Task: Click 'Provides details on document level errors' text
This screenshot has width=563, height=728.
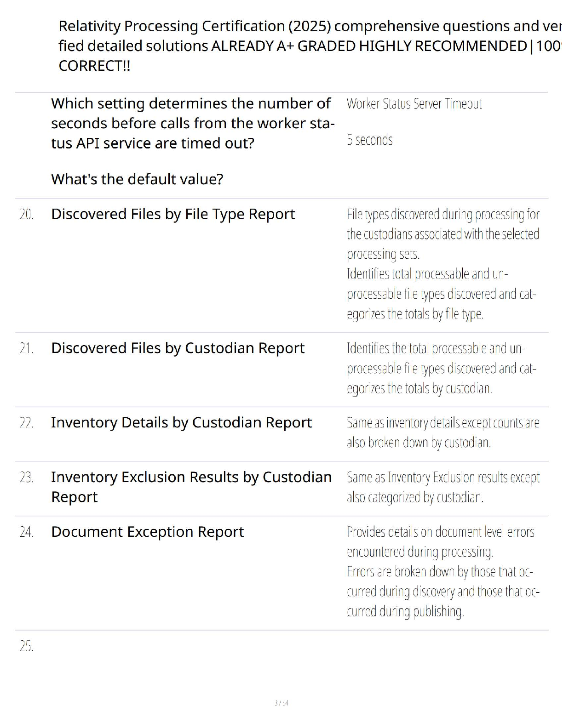Action: (x=440, y=532)
